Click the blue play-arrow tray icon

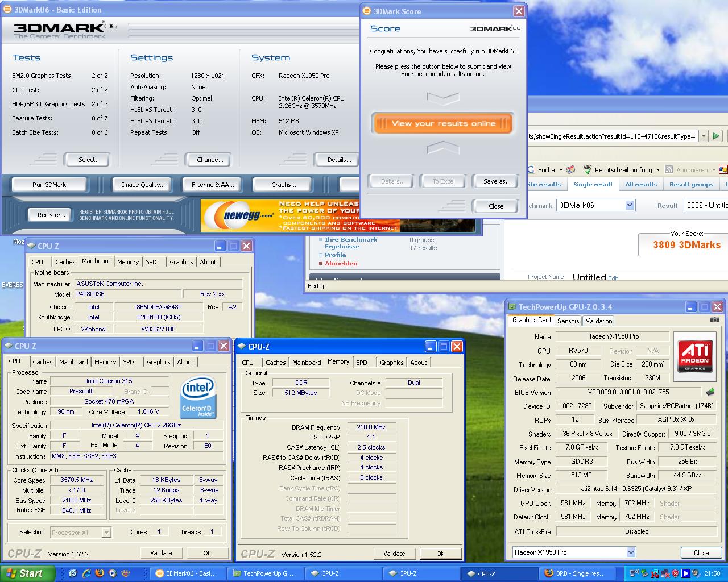[x=685, y=573]
